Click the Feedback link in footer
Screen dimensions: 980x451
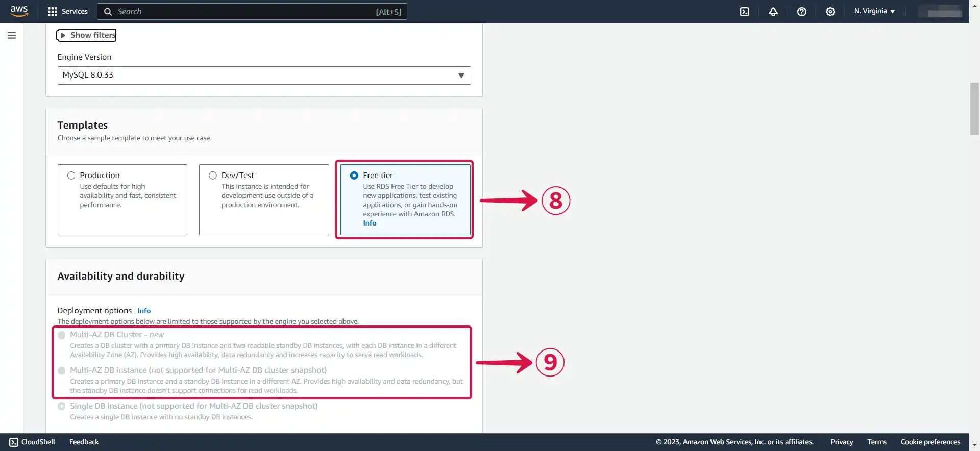click(x=84, y=442)
